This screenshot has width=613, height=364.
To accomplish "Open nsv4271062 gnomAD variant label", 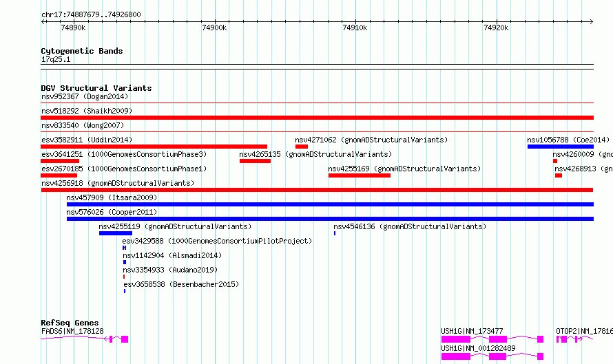I will tap(371, 140).
